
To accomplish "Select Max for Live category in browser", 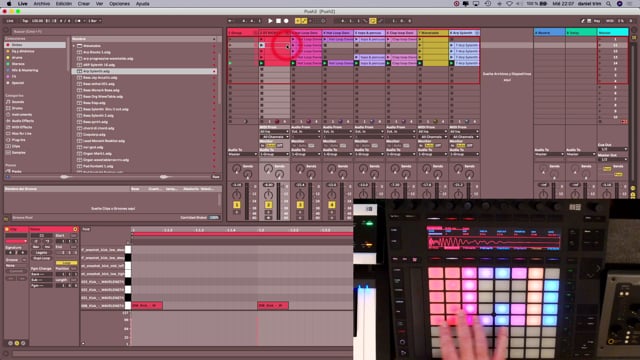I will click(22, 133).
